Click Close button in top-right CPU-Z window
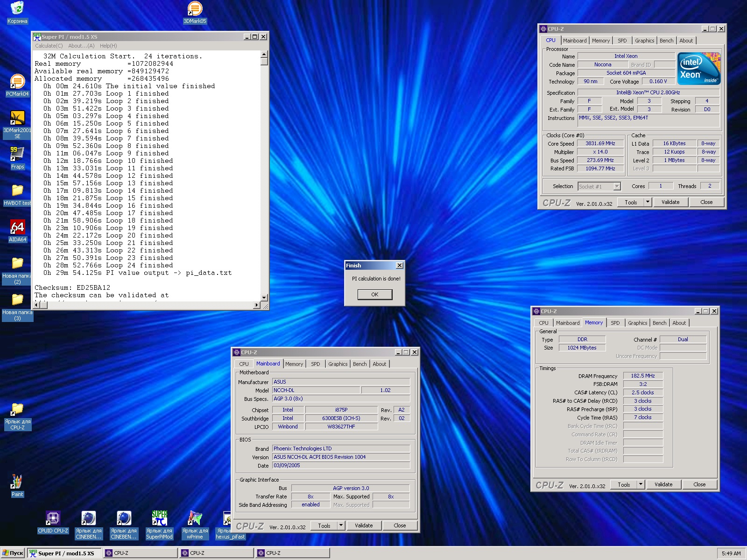 point(706,202)
